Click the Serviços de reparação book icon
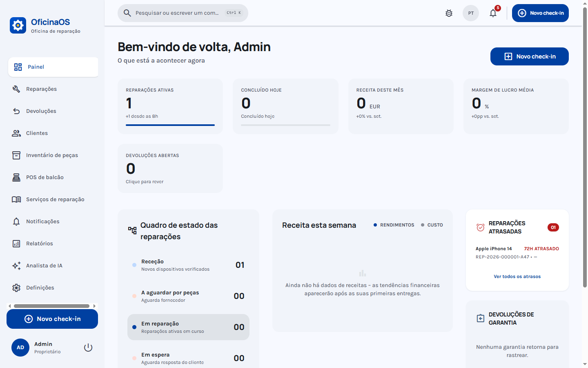The width and height of the screenshot is (588, 368). tap(16, 200)
